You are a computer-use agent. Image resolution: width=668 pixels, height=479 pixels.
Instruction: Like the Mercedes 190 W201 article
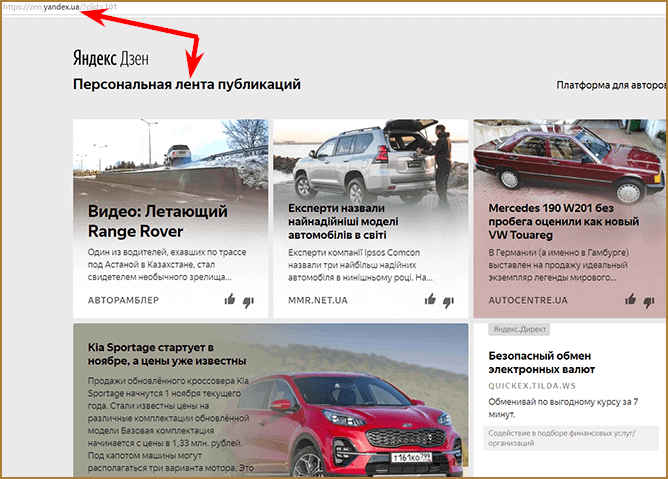point(631,299)
